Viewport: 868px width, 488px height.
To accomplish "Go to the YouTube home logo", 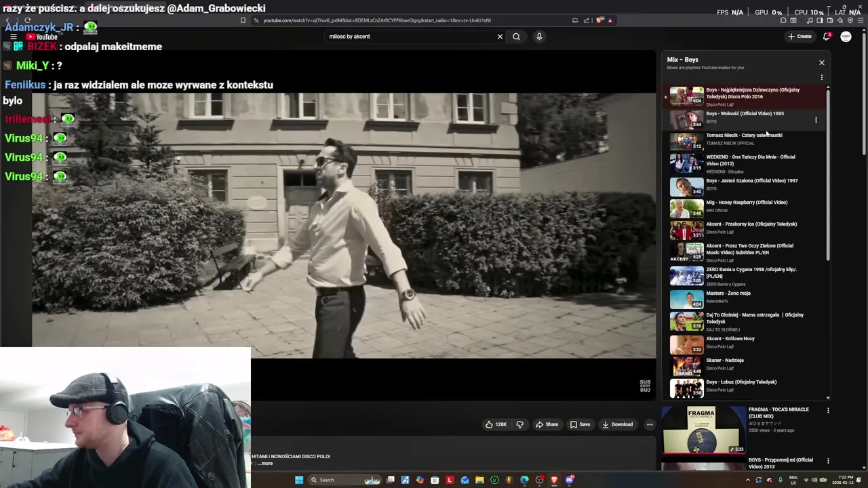I will click(42, 37).
